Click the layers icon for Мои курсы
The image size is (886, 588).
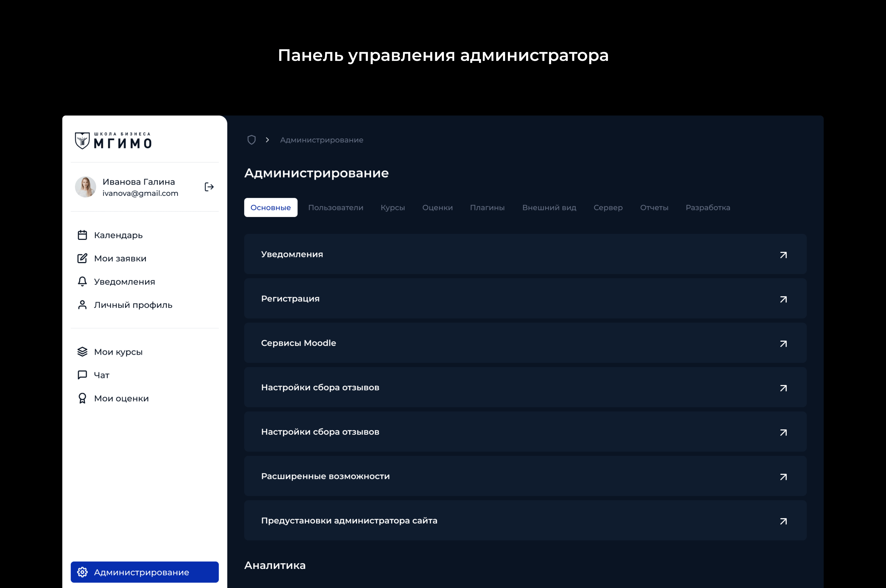82,352
